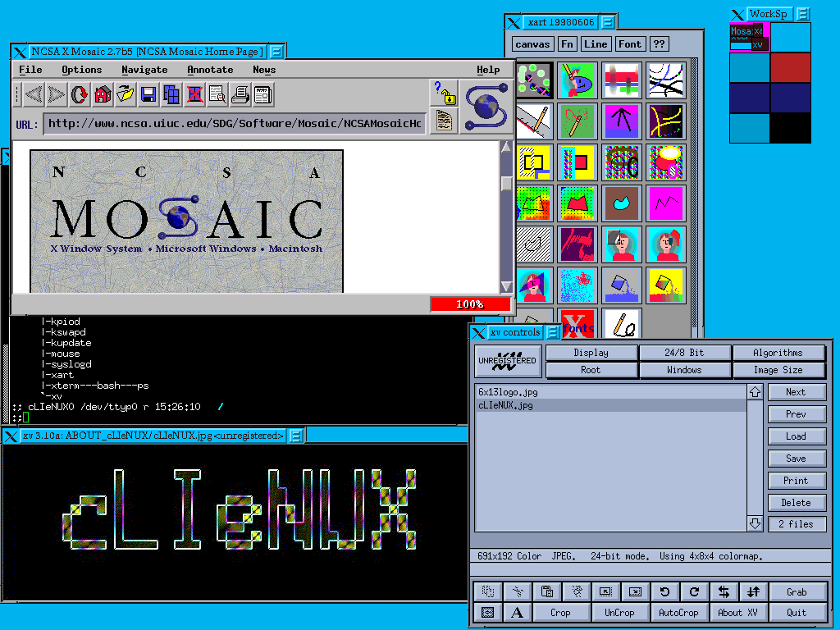
Task: Open the Annotate menu in Mosaic
Action: (x=210, y=70)
